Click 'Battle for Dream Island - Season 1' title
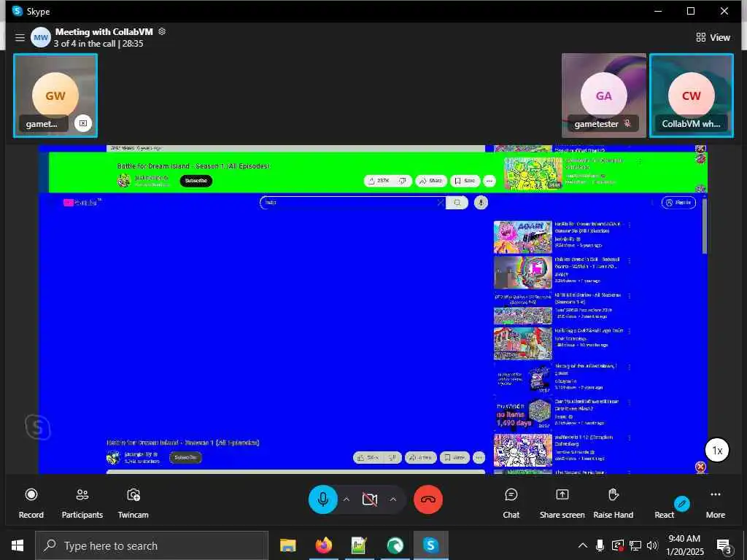This screenshot has width=747, height=560. pos(193,166)
